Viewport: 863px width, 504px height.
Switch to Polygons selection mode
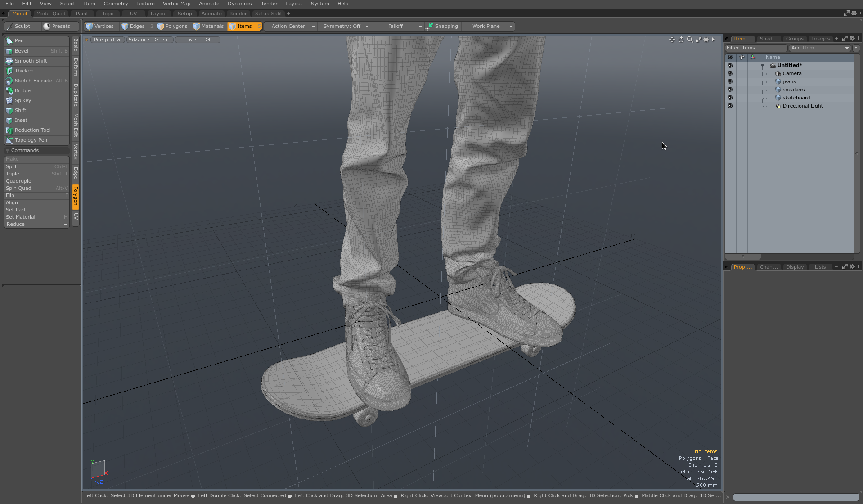pos(172,26)
